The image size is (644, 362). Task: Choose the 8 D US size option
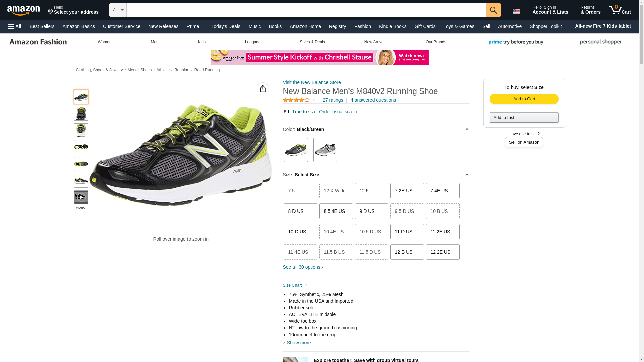tap(300, 211)
